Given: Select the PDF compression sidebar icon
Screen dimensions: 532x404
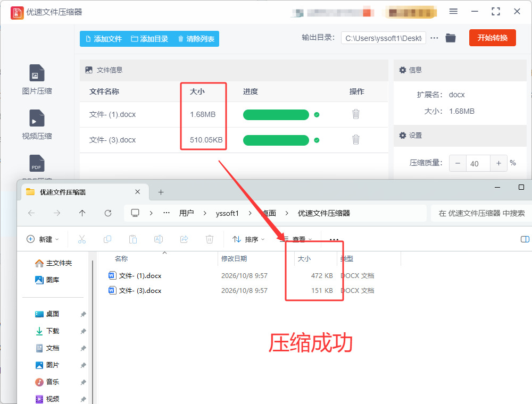Looking at the screenshot, I should click(37, 163).
